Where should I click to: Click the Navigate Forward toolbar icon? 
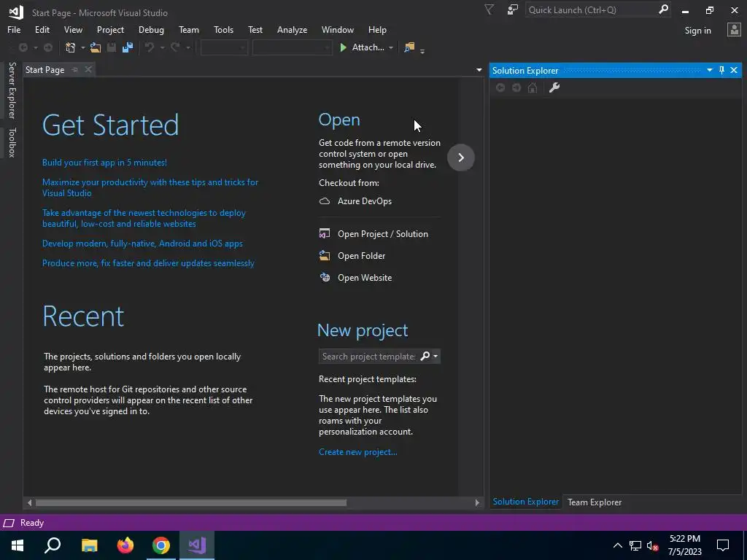(48, 47)
